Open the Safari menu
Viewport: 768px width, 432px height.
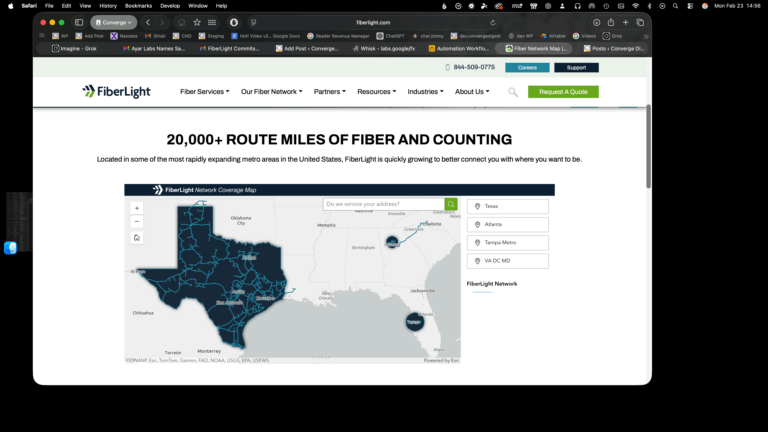pos(29,6)
